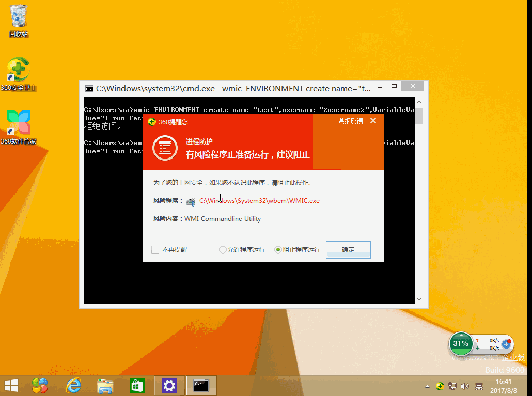This screenshot has height=396, width=532.
Task: Select the 回收站 recycle bin icon
Action: tap(19, 20)
